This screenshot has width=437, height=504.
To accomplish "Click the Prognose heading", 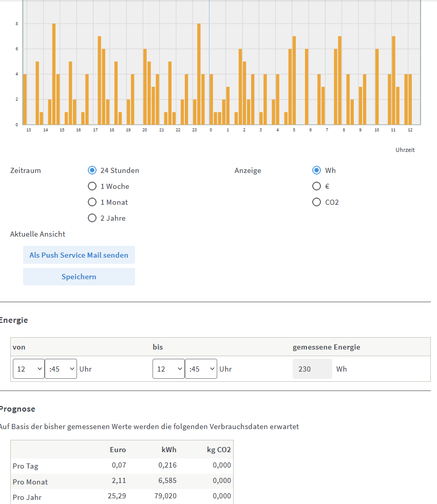I will tap(17, 409).
